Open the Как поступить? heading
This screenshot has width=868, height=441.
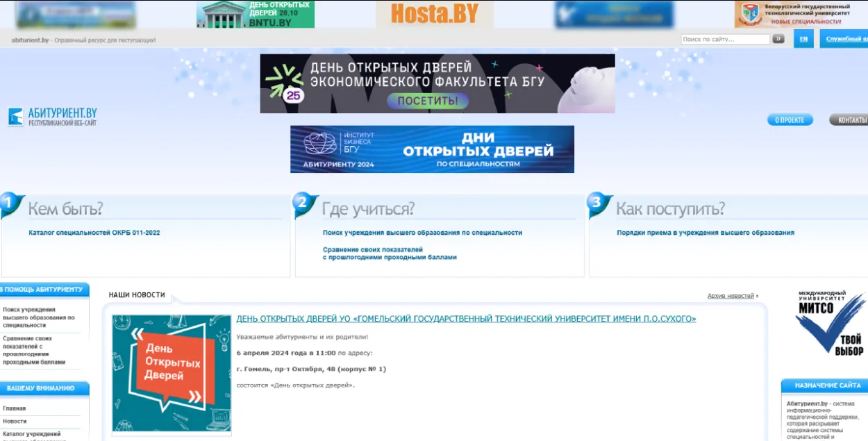[x=671, y=208]
